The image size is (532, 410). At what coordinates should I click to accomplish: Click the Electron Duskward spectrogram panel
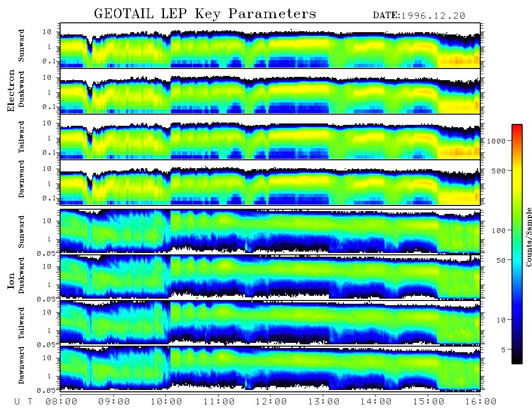pyautogui.click(x=270, y=91)
